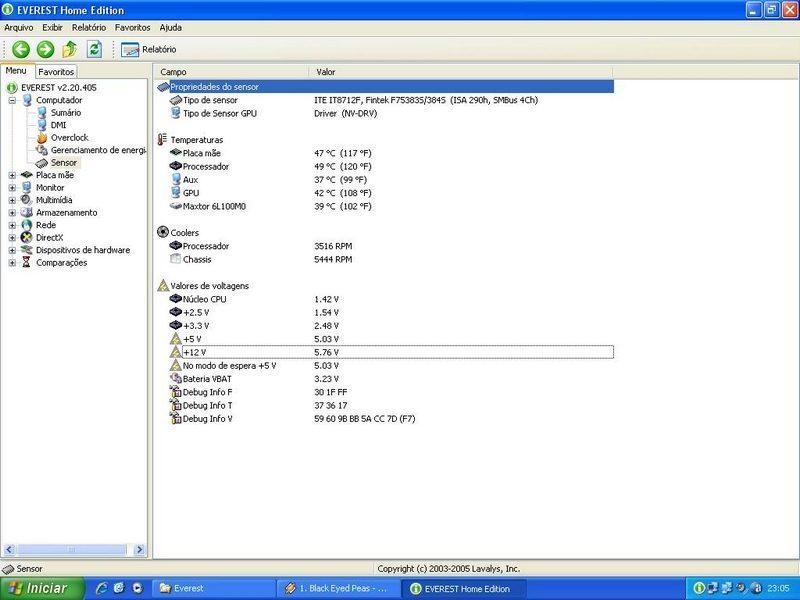Click the Up level toolbar icon

(x=70, y=49)
